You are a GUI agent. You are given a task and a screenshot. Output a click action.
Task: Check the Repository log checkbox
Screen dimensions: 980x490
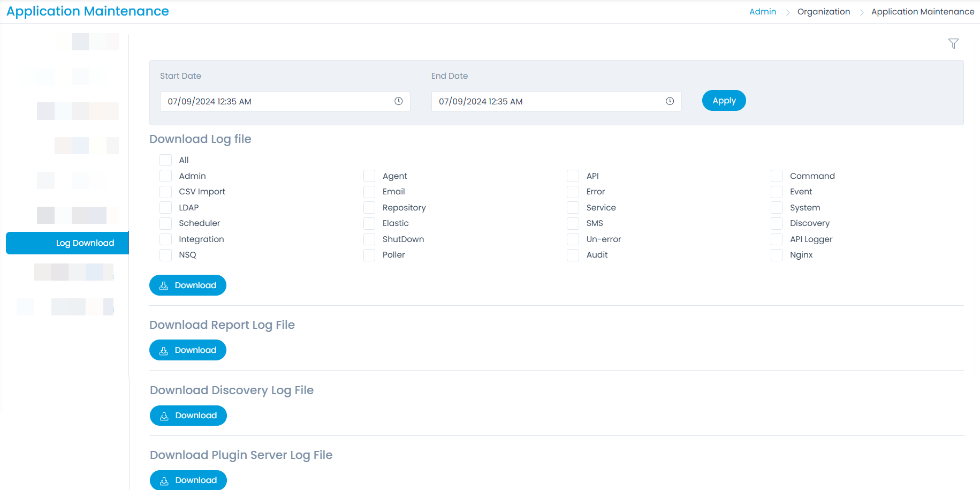pyautogui.click(x=369, y=207)
